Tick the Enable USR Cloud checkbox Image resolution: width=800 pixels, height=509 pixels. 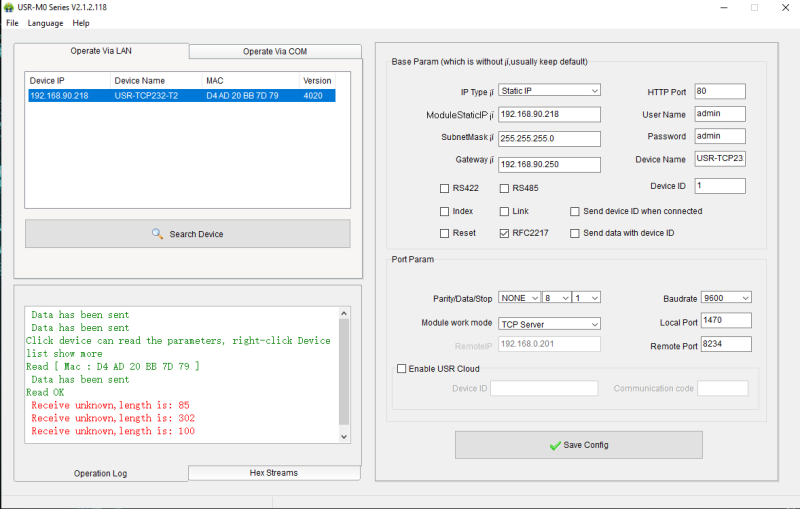tap(402, 368)
